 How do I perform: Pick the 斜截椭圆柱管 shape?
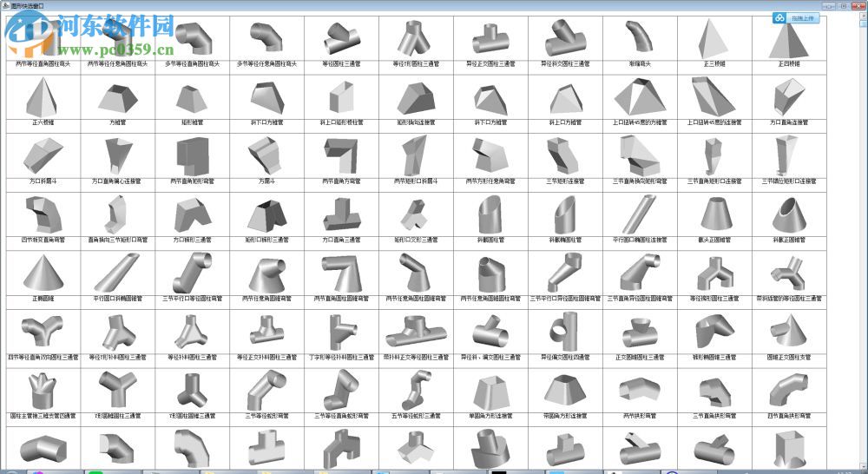[565, 214]
